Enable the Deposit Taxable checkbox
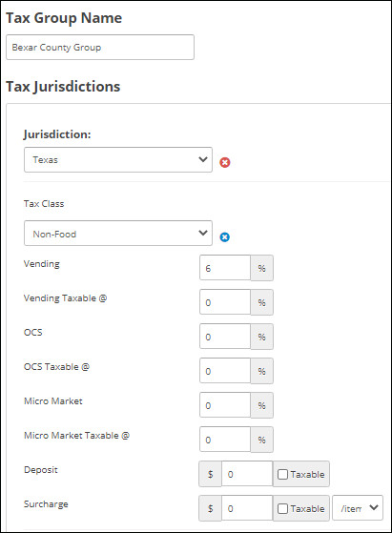Viewport: 392px width, 533px height. coord(282,474)
